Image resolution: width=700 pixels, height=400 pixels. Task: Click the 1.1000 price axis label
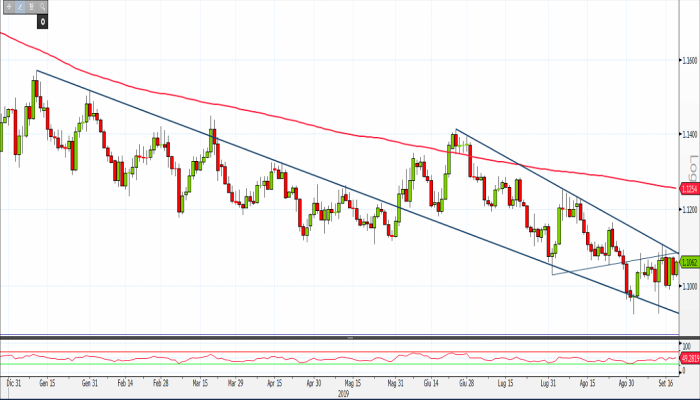(x=690, y=286)
